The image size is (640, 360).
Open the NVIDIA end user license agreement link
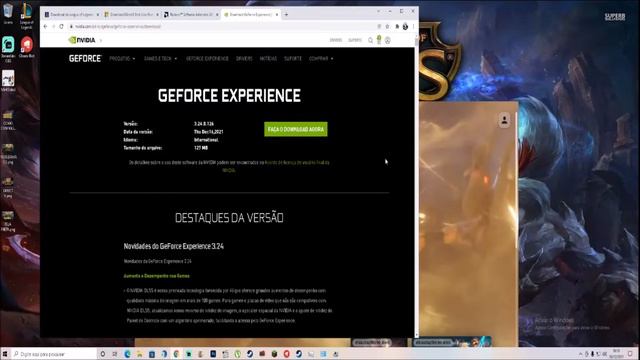coord(297,162)
